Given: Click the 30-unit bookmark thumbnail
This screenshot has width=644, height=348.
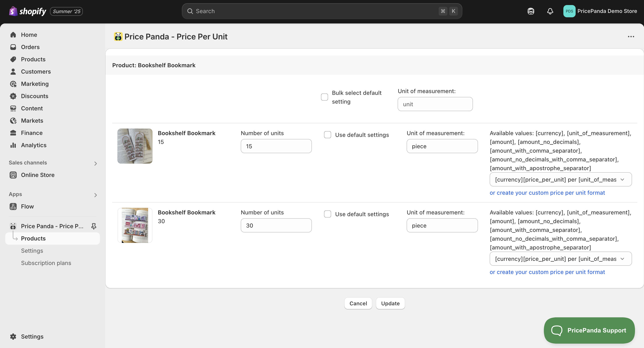Looking at the screenshot, I should point(135,225).
